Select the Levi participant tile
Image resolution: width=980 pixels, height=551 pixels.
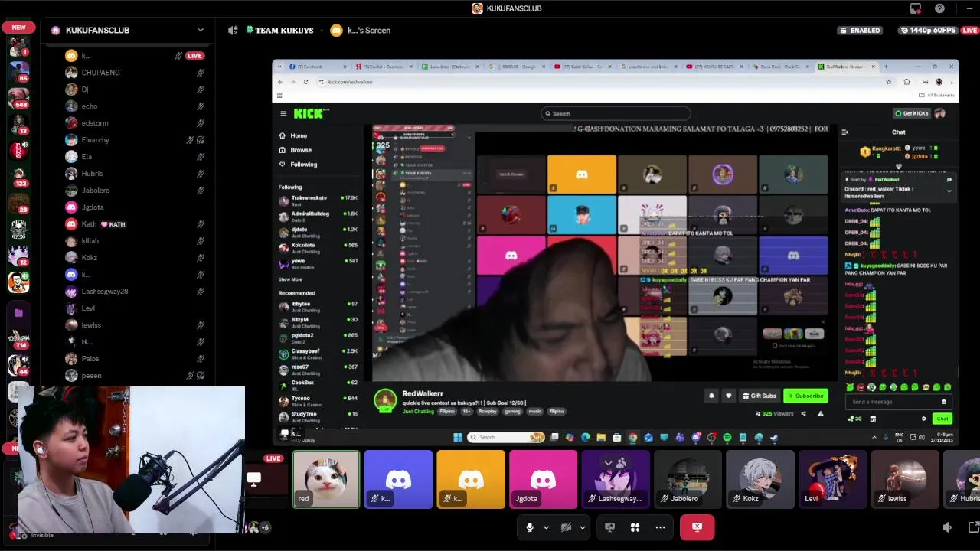(x=832, y=479)
